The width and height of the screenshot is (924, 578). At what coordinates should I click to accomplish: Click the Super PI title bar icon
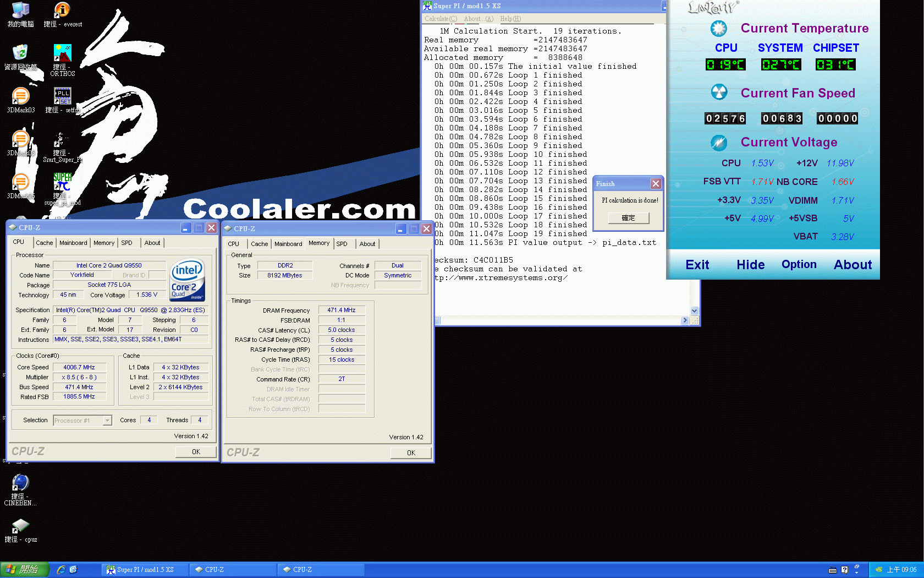(x=427, y=6)
